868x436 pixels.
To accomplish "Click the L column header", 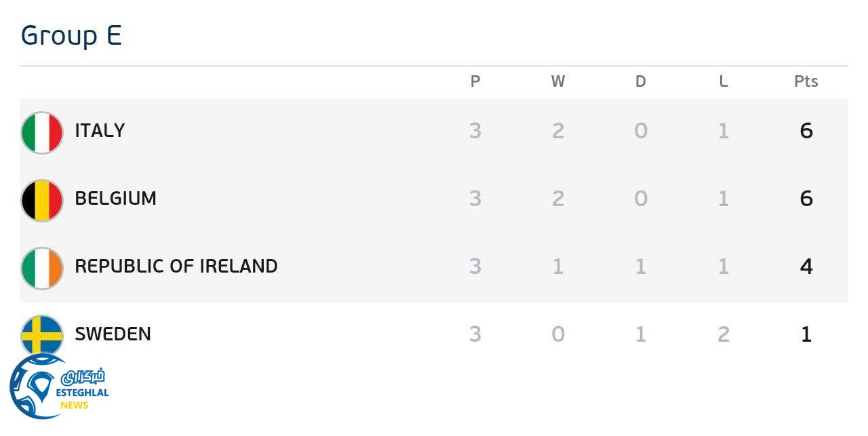I will coord(723,81).
